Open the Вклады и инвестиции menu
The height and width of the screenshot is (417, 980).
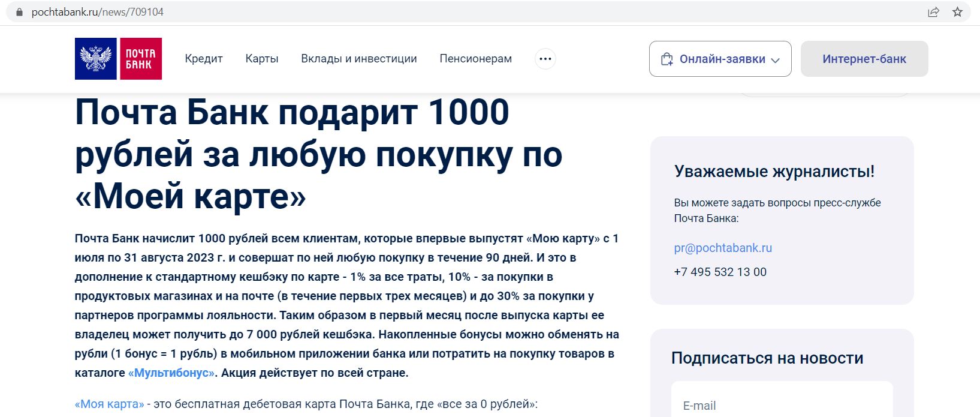359,59
